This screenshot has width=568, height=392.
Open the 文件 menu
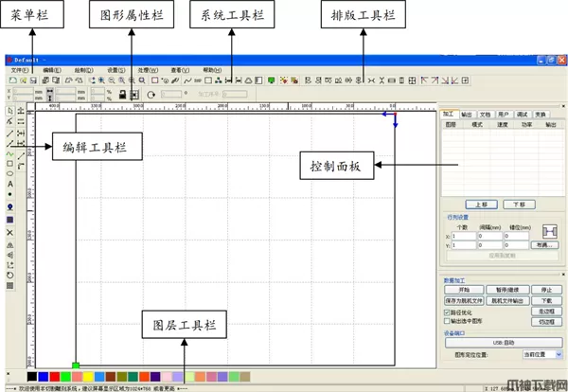20,70
